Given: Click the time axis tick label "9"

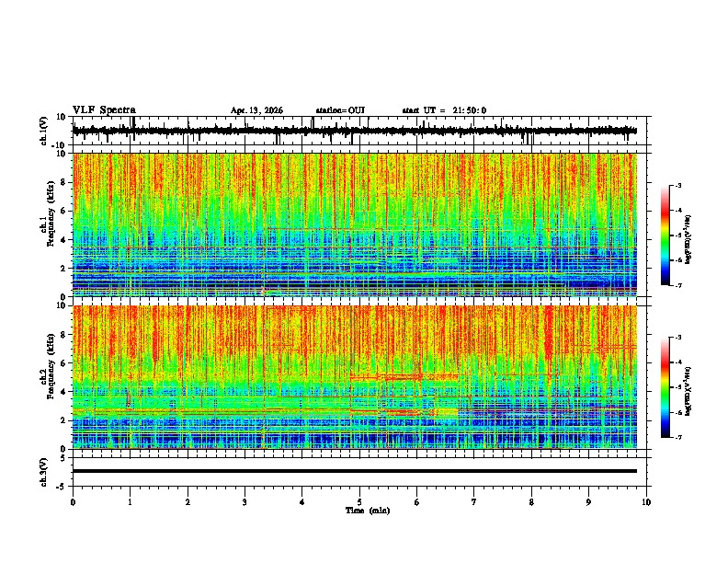Looking at the screenshot, I should [x=588, y=502].
